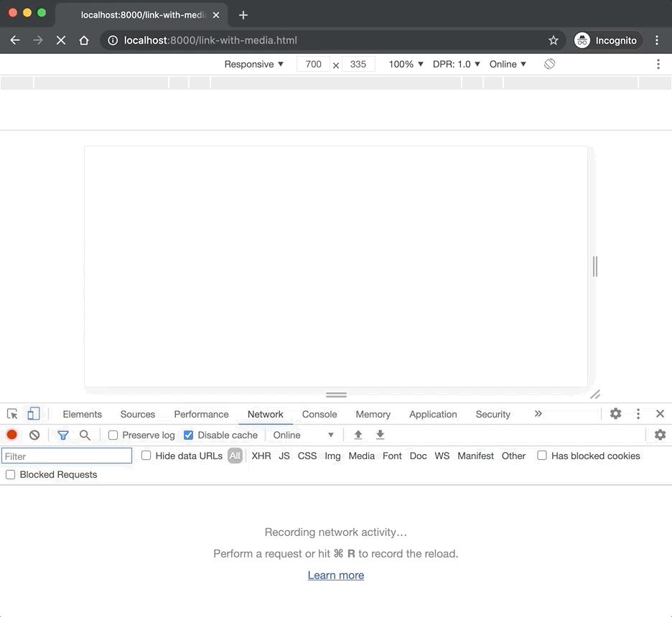The width and height of the screenshot is (672, 617).
Task: Switch to the Security tab
Action: click(x=493, y=414)
